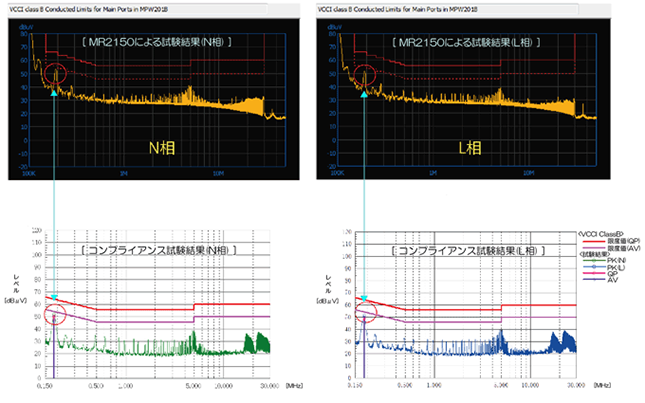Click the 100K axis label in the N相 chart
This screenshot has width=645, height=403.
coord(29,174)
